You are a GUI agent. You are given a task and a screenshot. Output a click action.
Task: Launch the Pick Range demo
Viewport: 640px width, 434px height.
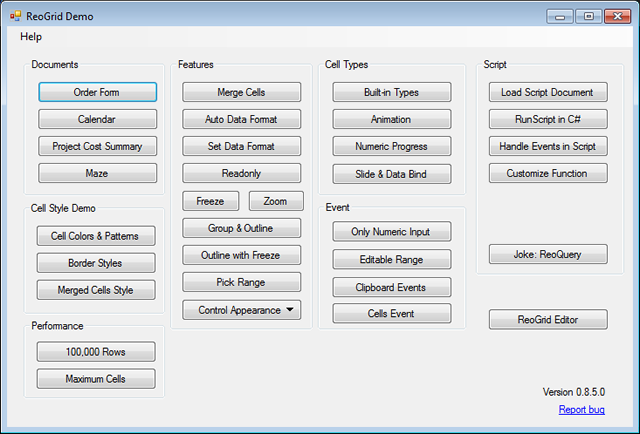pos(242,282)
